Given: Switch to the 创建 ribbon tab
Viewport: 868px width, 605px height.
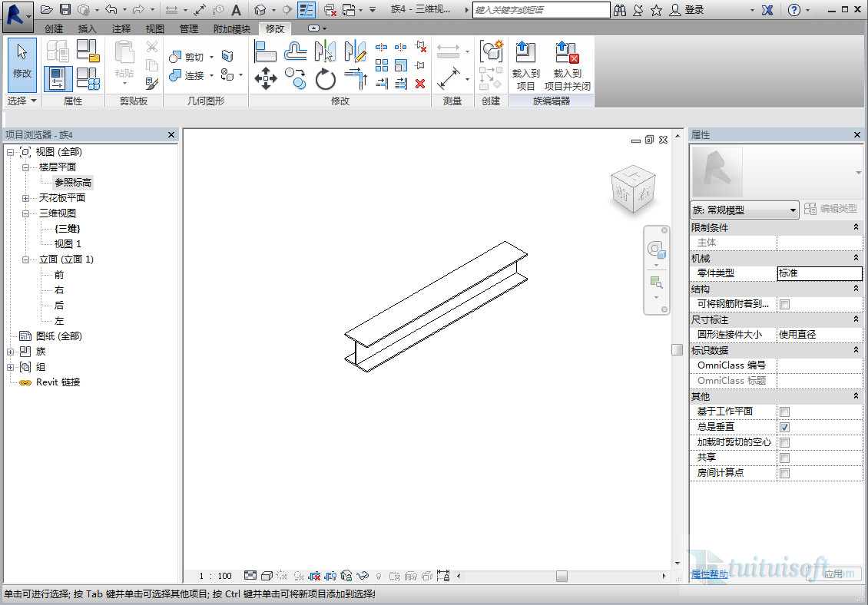Looking at the screenshot, I should (x=54, y=28).
